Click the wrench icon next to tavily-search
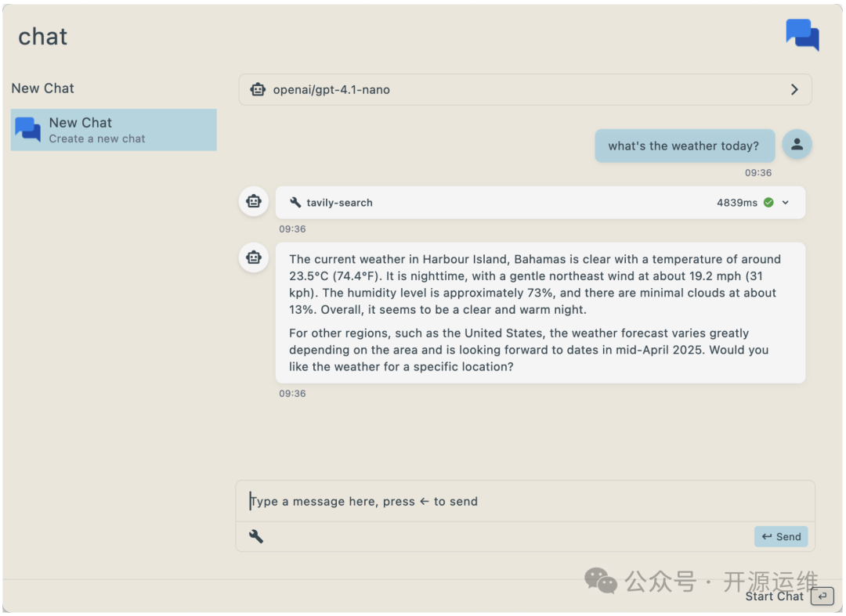 (x=295, y=203)
